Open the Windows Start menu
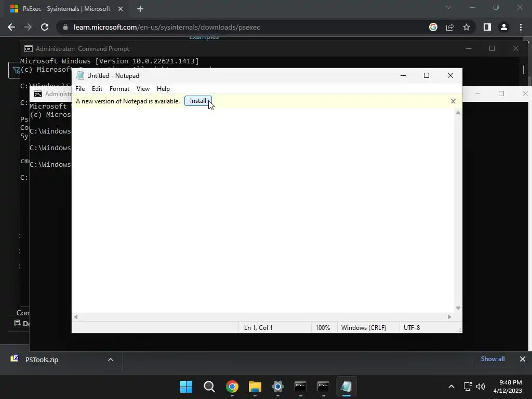 187,387
